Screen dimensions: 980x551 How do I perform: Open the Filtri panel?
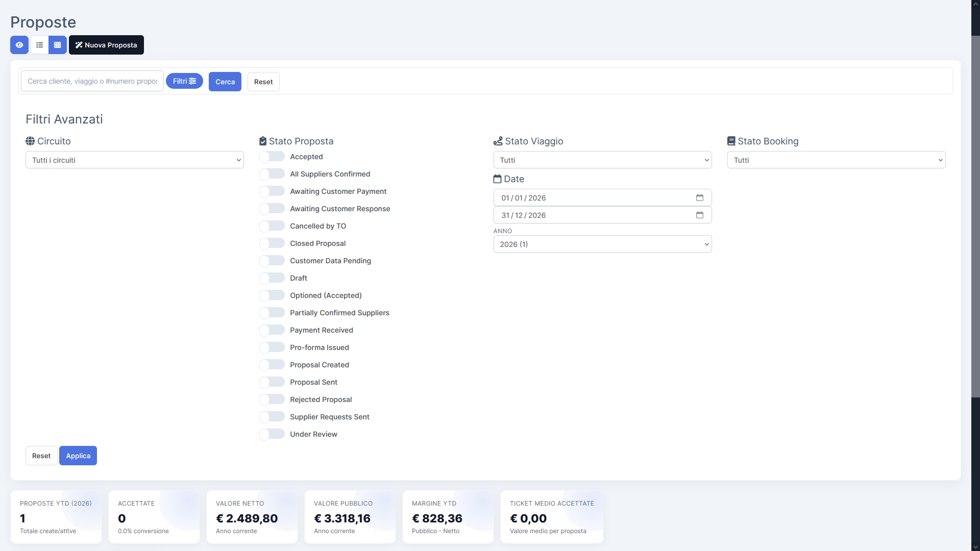184,81
